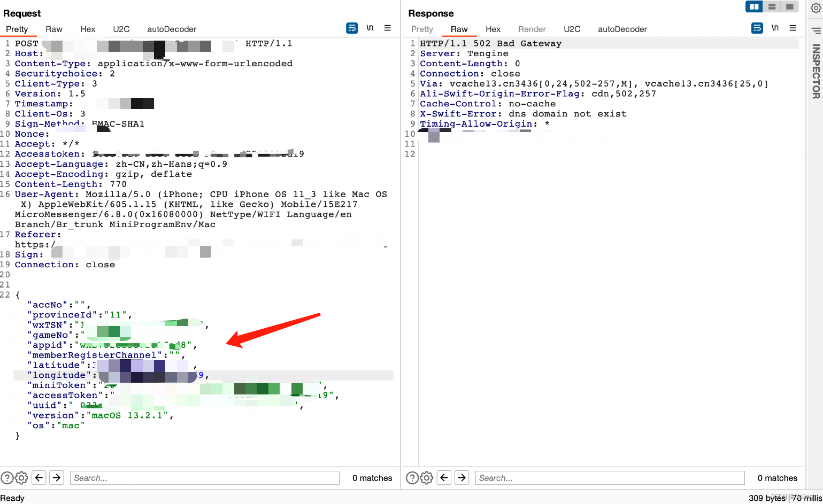Click the HTTP/1.1 502 Bad Gateway status line

coord(491,43)
